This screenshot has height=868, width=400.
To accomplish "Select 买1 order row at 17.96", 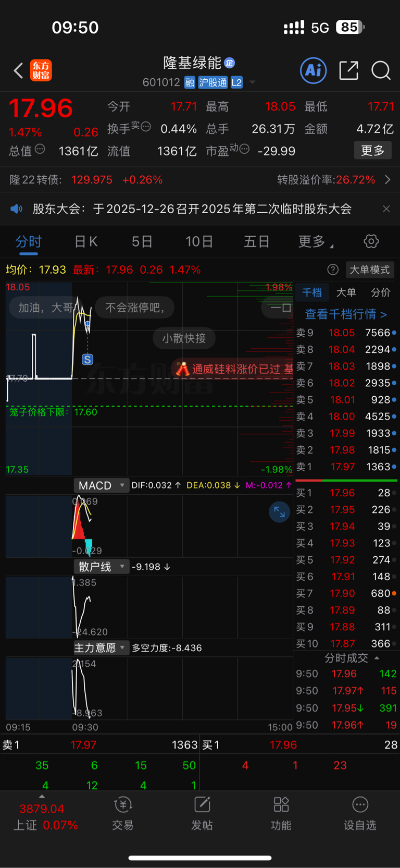I will pos(346,493).
